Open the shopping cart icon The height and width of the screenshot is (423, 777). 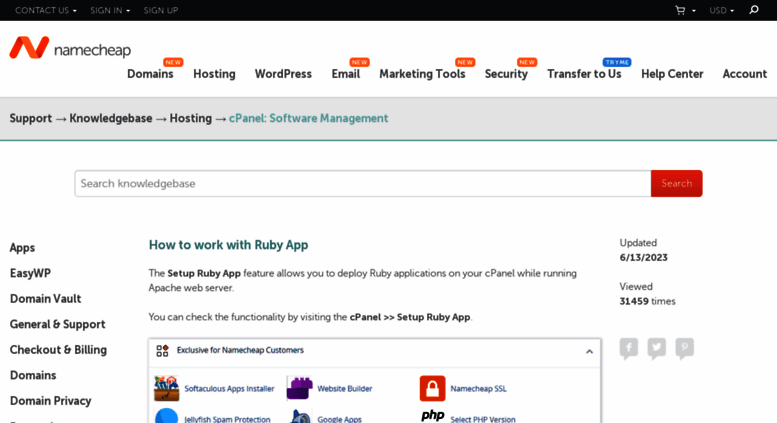(x=680, y=10)
